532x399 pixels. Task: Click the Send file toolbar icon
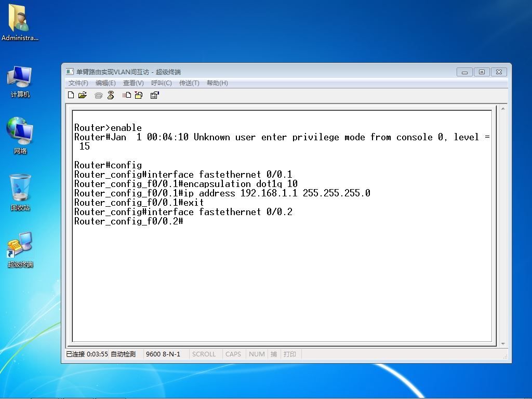point(127,96)
